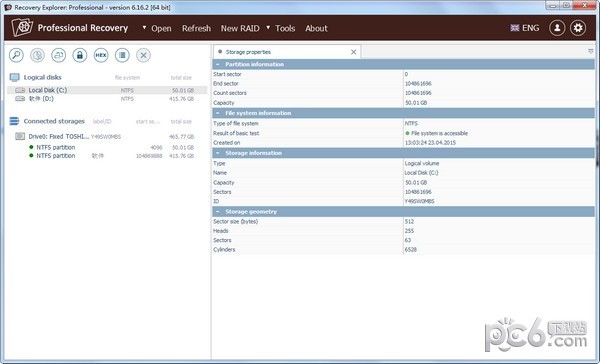
Task: Click the label/ID column header
Action: click(102, 122)
